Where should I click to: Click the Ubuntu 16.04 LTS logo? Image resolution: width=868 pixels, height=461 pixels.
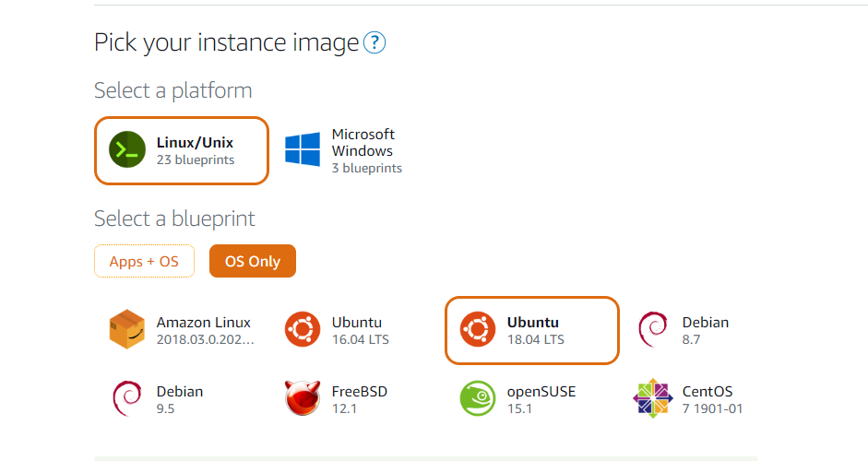(x=303, y=330)
